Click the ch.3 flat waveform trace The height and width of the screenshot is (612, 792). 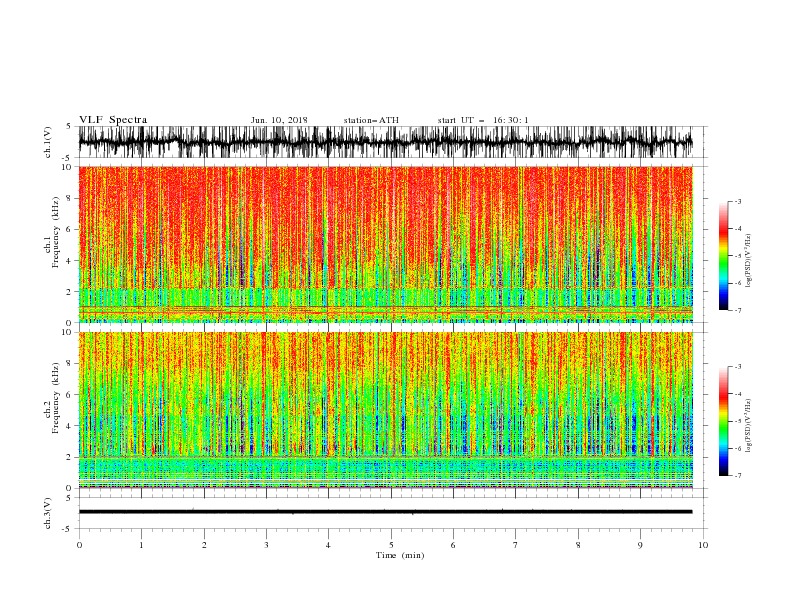385,512
